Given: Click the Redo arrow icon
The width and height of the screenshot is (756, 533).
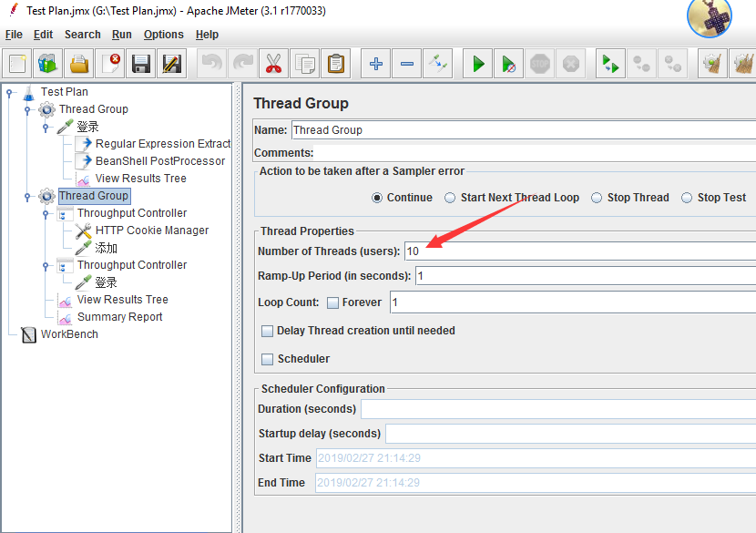Looking at the screenshot, I should 243,64.
